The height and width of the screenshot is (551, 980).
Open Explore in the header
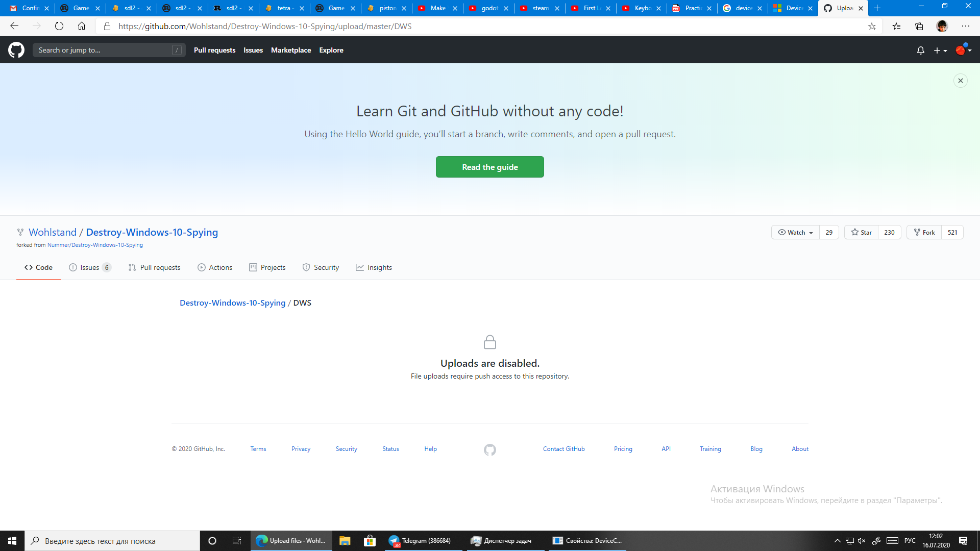coord(331,50)
